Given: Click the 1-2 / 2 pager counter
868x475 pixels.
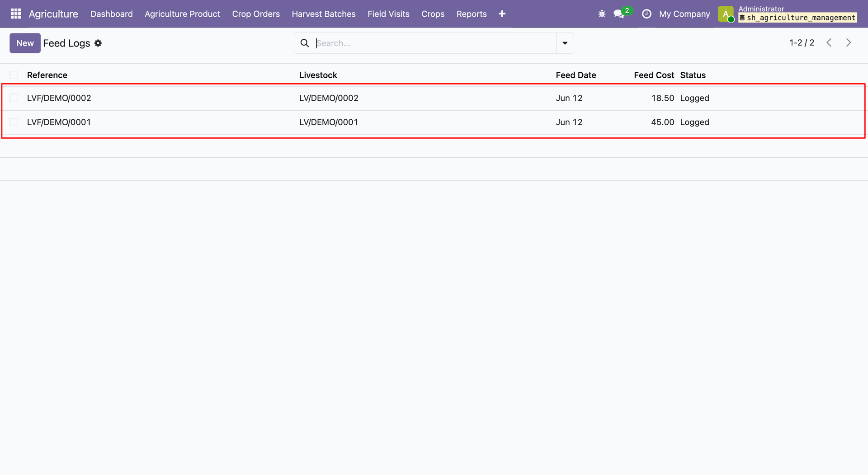Looking at the screenshot, I should click(802, 42).
